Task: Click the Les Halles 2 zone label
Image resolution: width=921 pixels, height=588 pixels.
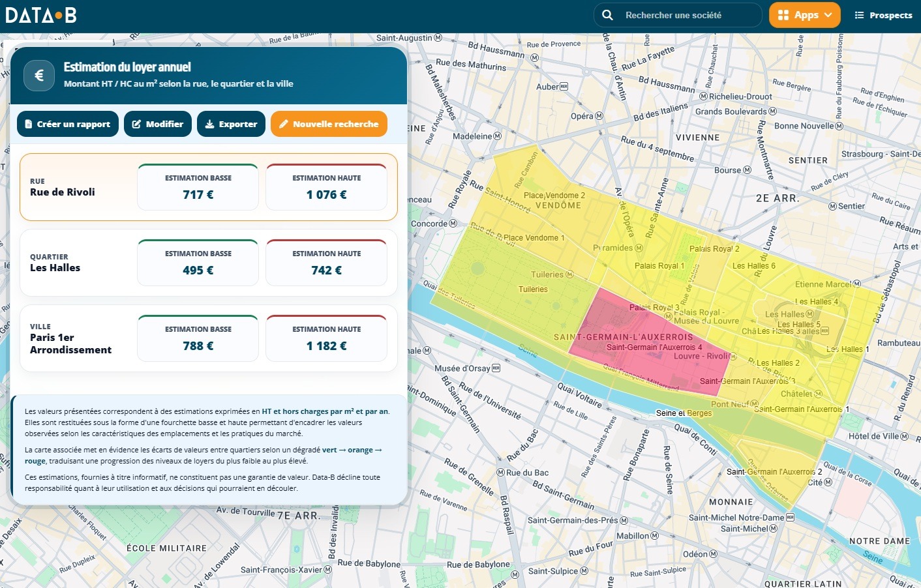Action: click(778, 363)
